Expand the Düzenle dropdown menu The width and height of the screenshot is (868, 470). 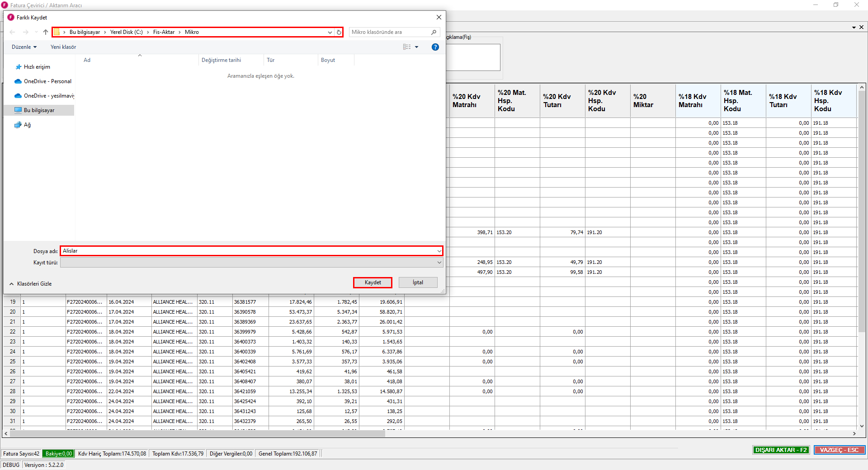point(24,47)
